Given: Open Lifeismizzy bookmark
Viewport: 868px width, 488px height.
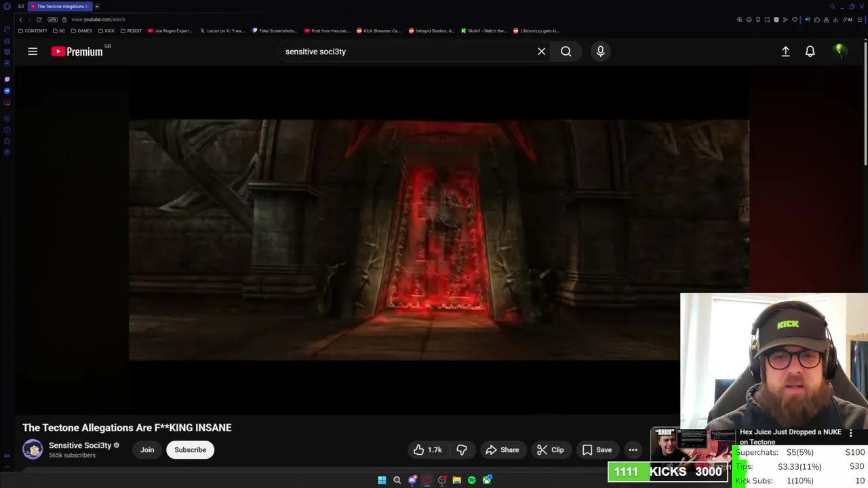Looking at the screenshot, I should (x=536, y=30).
